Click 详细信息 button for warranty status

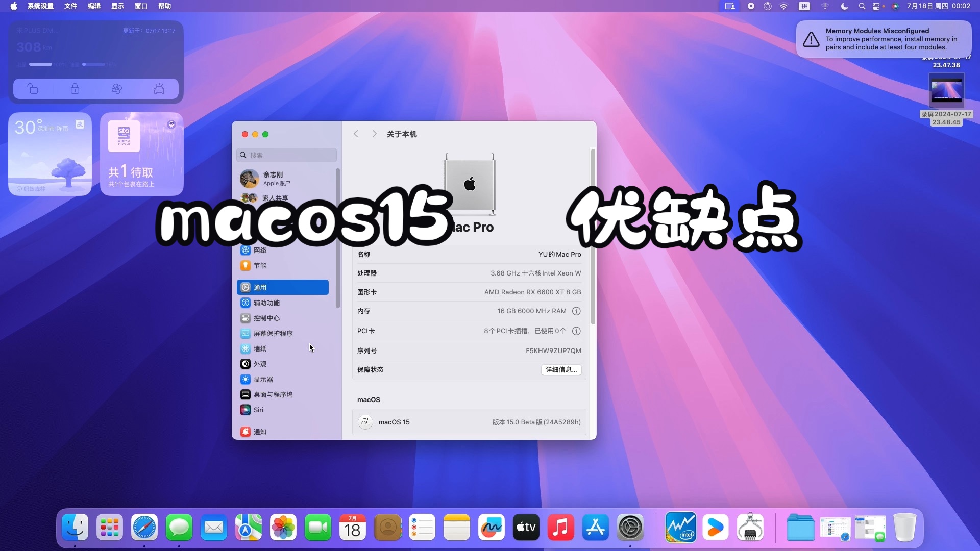click(561, 370)
